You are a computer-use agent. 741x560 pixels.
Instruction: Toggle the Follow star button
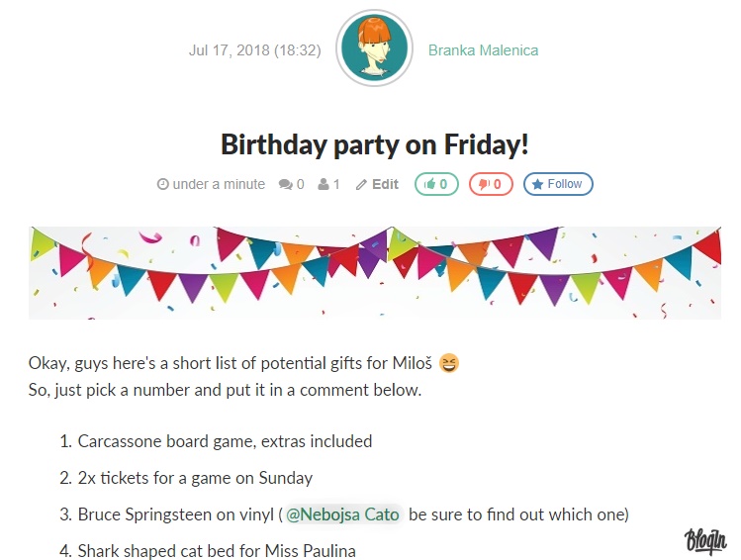558,184
